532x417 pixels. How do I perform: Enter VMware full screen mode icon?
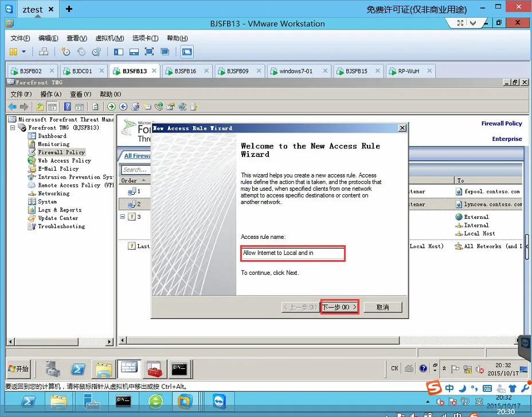149,52
